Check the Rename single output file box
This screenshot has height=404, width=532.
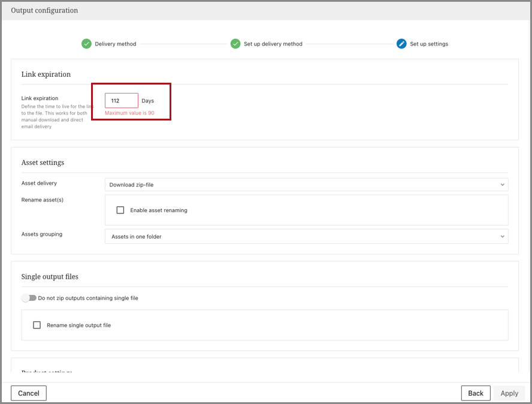point(37,325)
